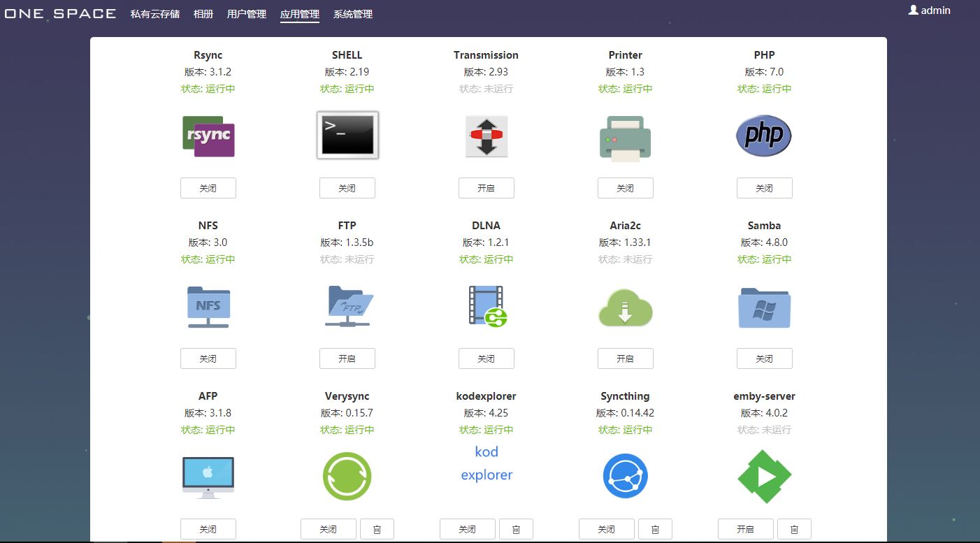
Task: Stop DLNA with its 关闭 button
Action: pos(487,359)
